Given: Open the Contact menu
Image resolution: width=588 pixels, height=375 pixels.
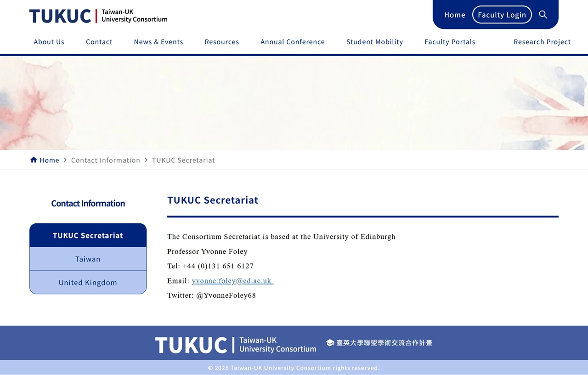Looking at the screenshot, I should point(99,42).
